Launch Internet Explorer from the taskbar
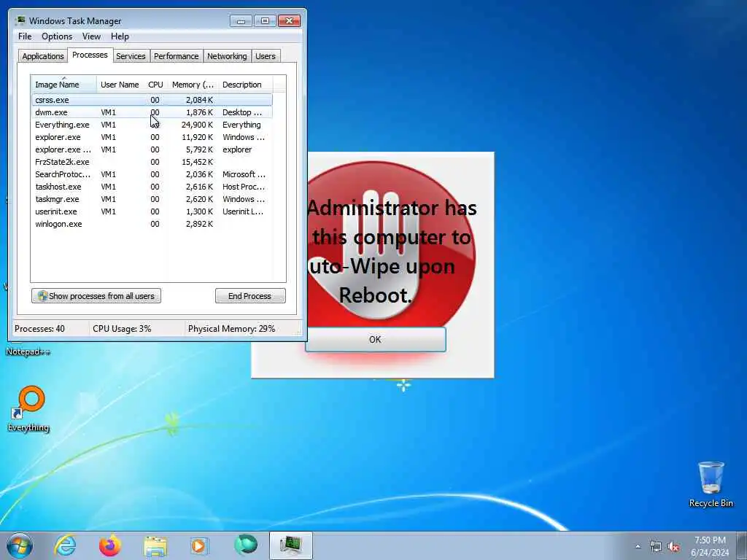 [65, 545]
